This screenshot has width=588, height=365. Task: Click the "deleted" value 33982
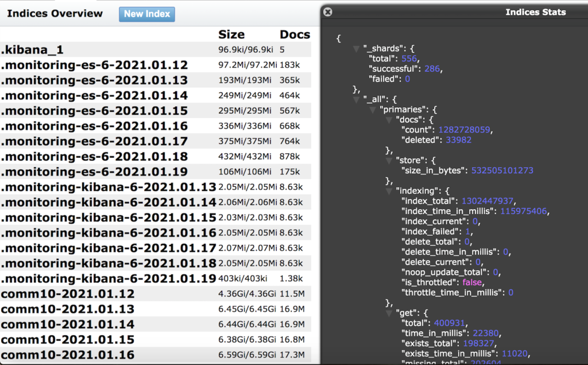(459, 140)
